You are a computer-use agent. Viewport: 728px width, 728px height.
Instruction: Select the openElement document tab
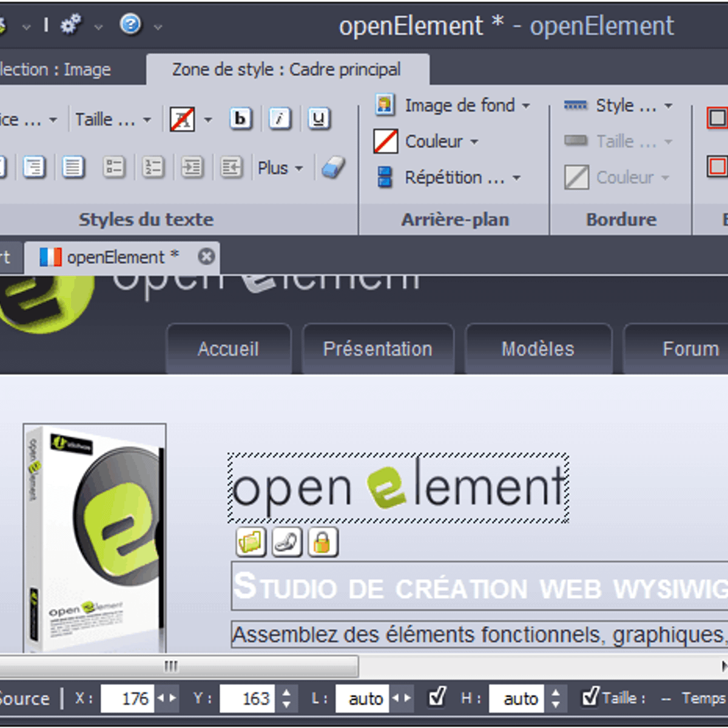click(x=123, y=257)
